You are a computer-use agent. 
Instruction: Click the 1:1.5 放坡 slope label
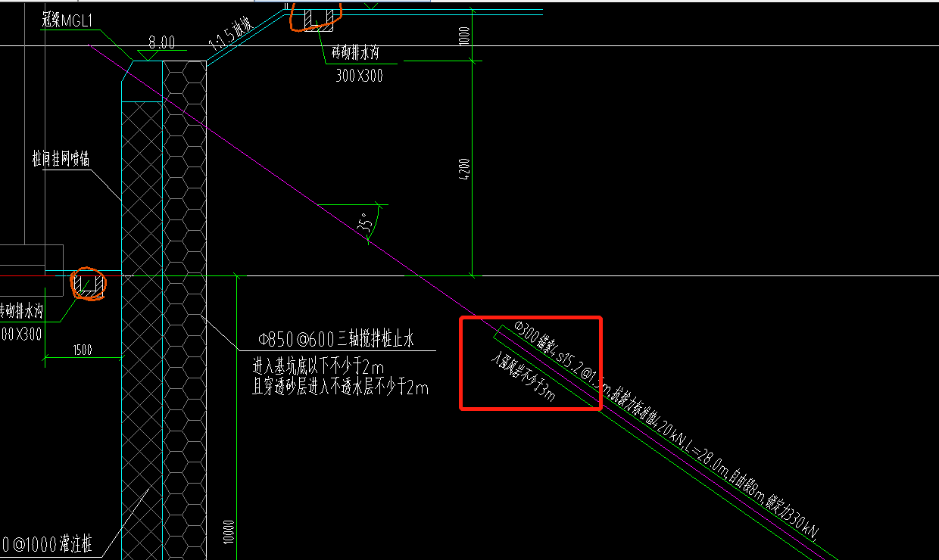tap(230, 36)
